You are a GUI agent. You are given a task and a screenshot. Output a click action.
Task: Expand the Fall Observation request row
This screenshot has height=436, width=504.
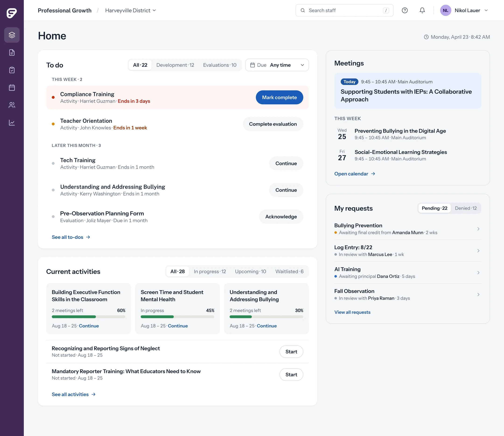click(x=408, y=294)
